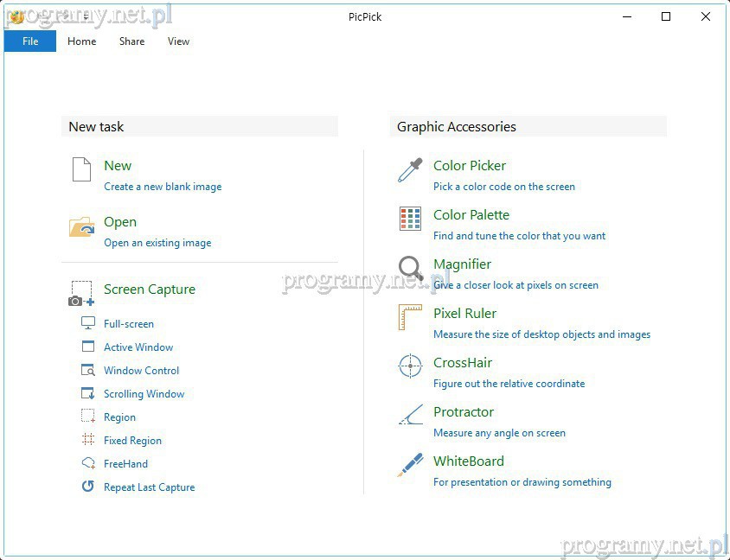
Task: Click the Screen Capture camera icon
Action: 81,293
